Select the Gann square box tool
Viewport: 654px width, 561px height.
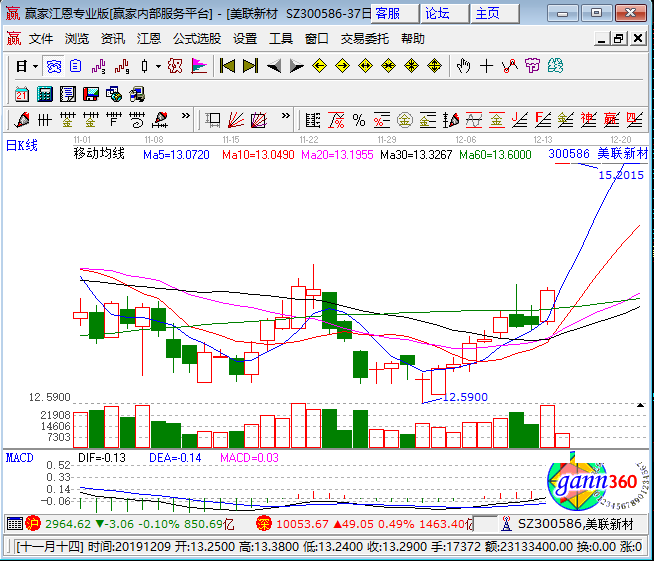click(259, 120)
